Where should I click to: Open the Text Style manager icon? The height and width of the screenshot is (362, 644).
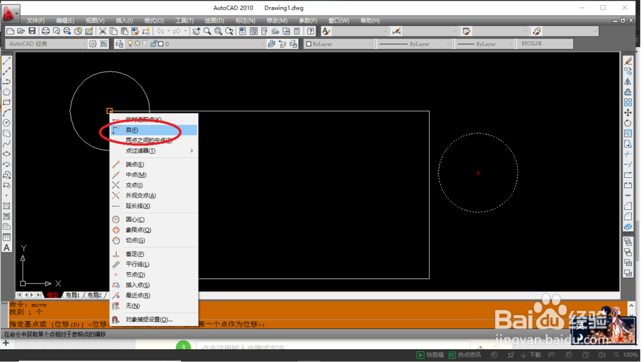click(326, 31)
